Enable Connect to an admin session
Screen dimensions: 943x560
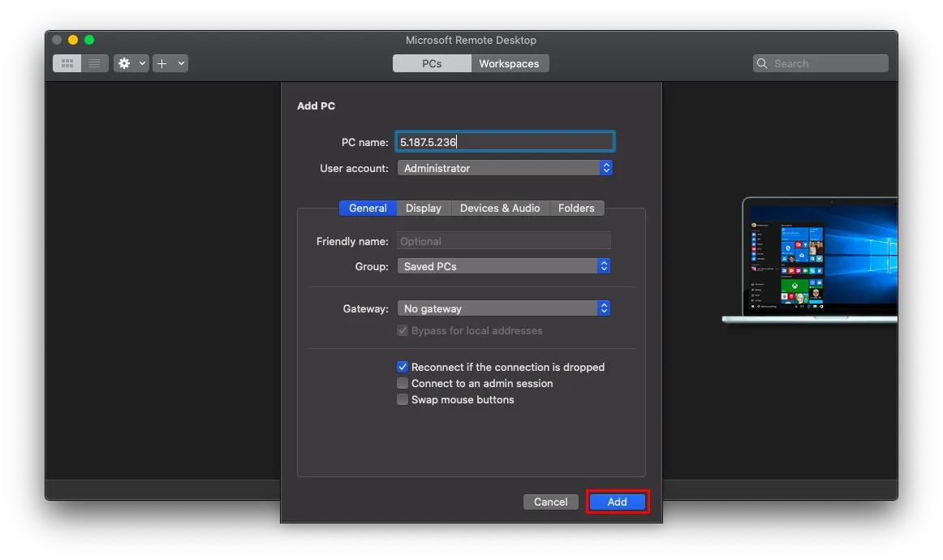click(403, 383)
